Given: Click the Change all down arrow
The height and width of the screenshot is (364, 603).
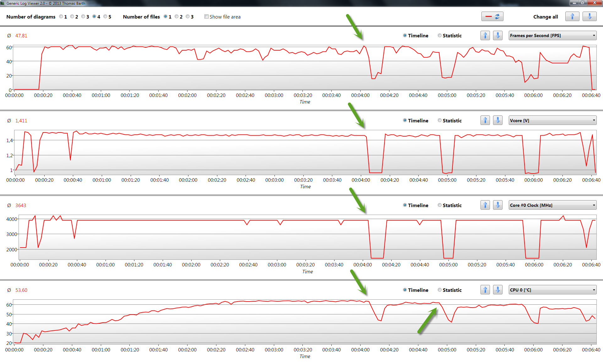Looking at the screenshot, I should 589,17.
